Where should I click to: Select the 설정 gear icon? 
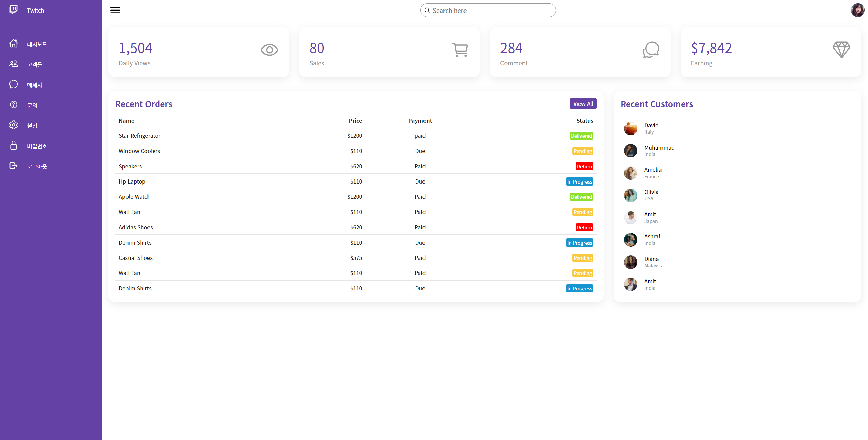(13, 125)
